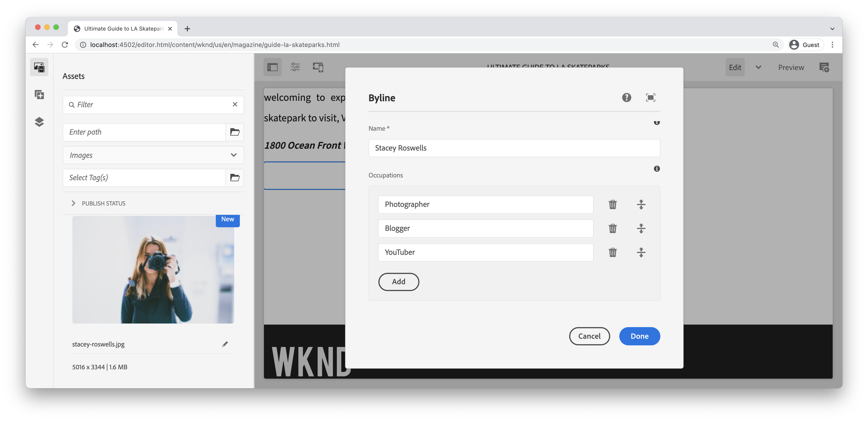The image size is (868, 422).
Task: Delete the Photographer occupation entry
Action: pyautogui.click(x=612, y=204)
